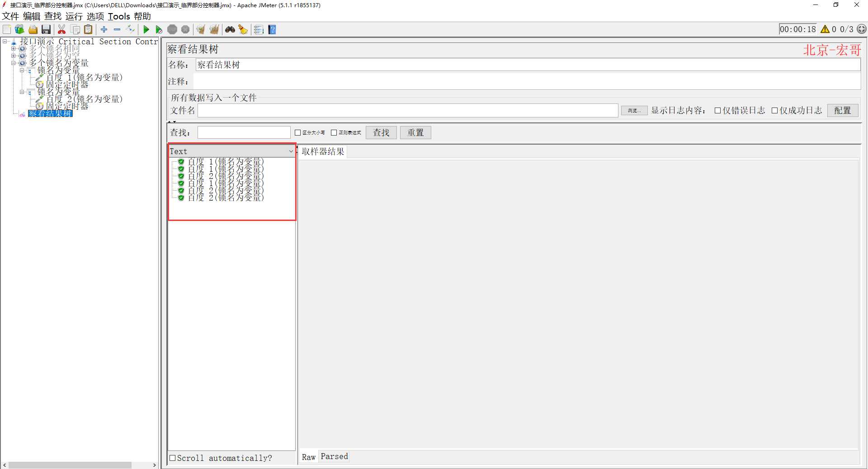Collapse all tree nodes with minus icon
This screenshot has height=469, width=868.
click(117, 29)
